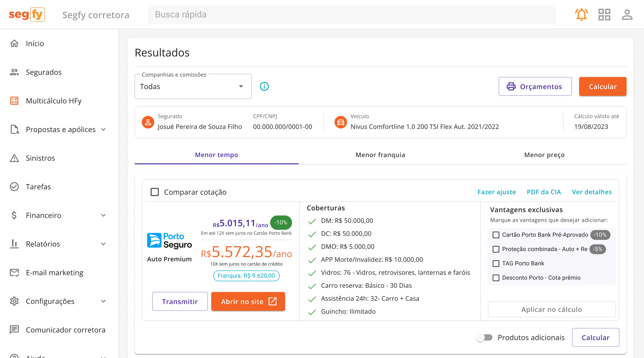Image resolution: width=644 pixels, height=358 pixels.
Task: Check the Comparar cotação checkbox
Action: pos(155,192)
